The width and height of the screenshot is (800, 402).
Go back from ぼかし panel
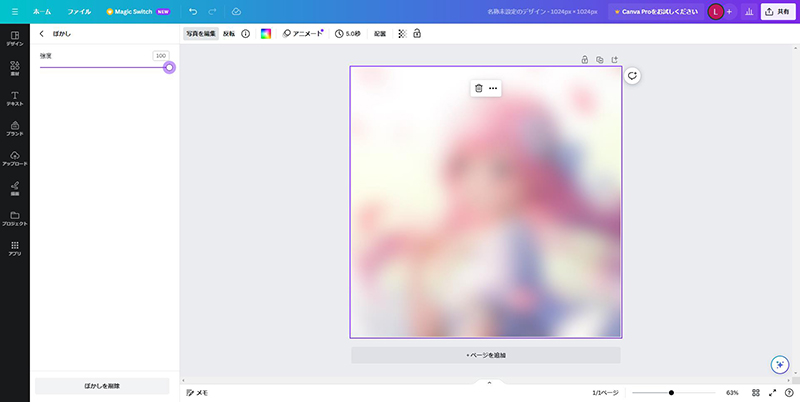point(42,34)
